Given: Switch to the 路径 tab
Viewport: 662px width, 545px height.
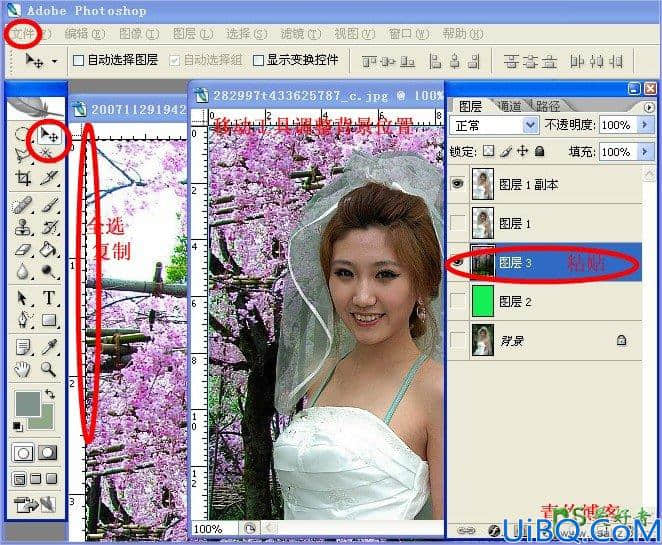Looking at the screenshot, I should pyautogui.click(x=548, y=106).
